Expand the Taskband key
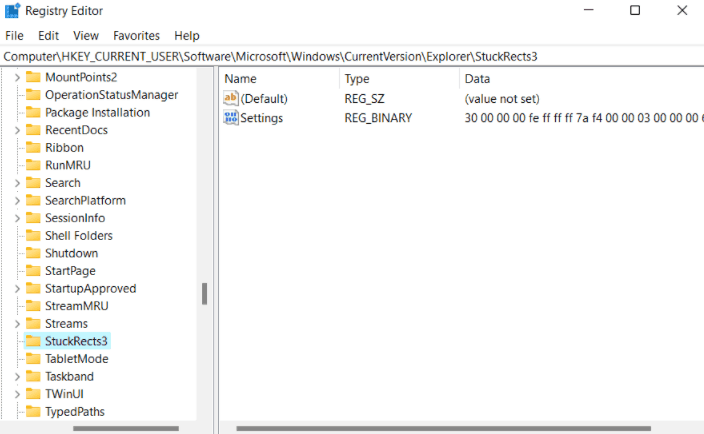704x434 pixels. click(x=17, y=376)
